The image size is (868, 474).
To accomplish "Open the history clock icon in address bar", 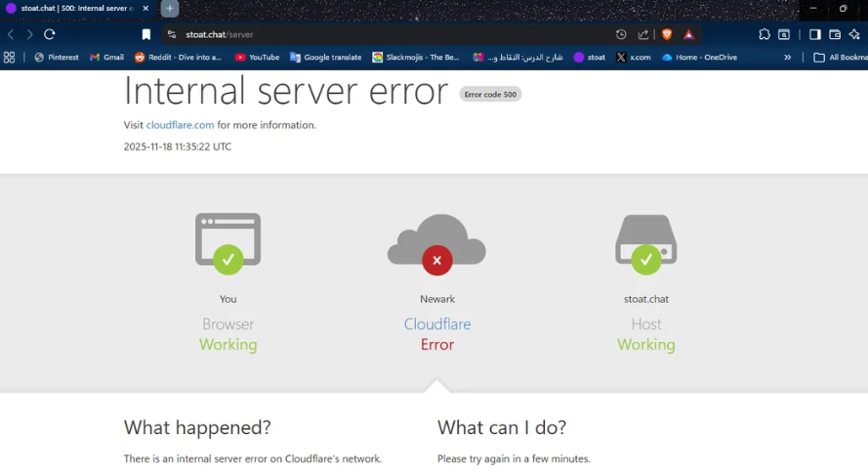I will [x=621, y=34].
